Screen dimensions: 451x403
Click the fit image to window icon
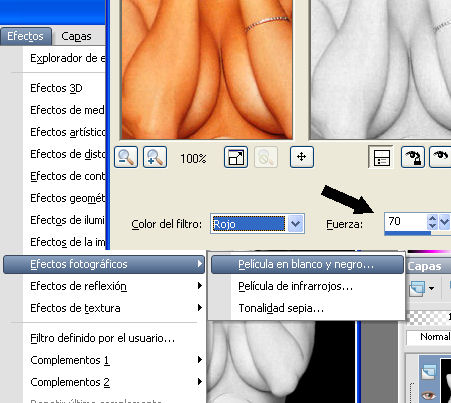(236, 157)
